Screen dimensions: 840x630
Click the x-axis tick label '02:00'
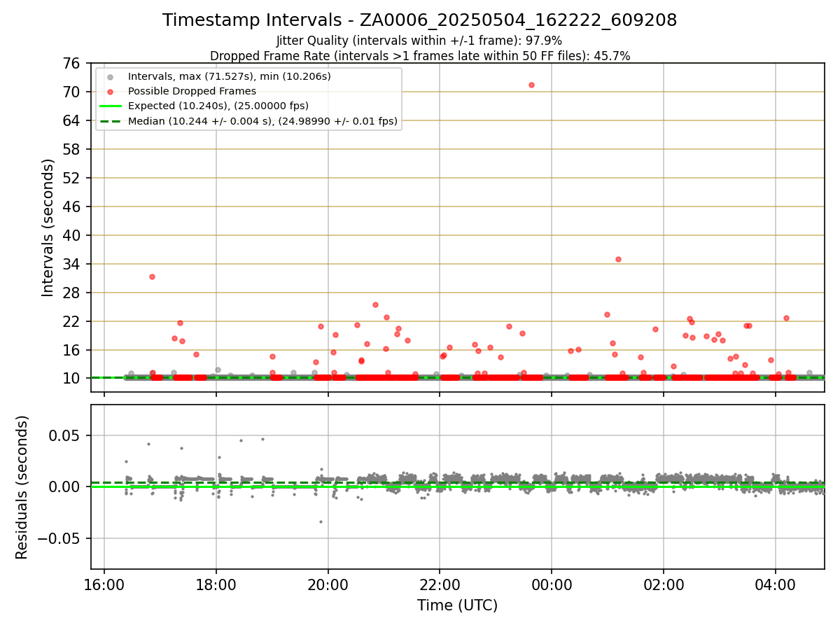coord(664,584)
